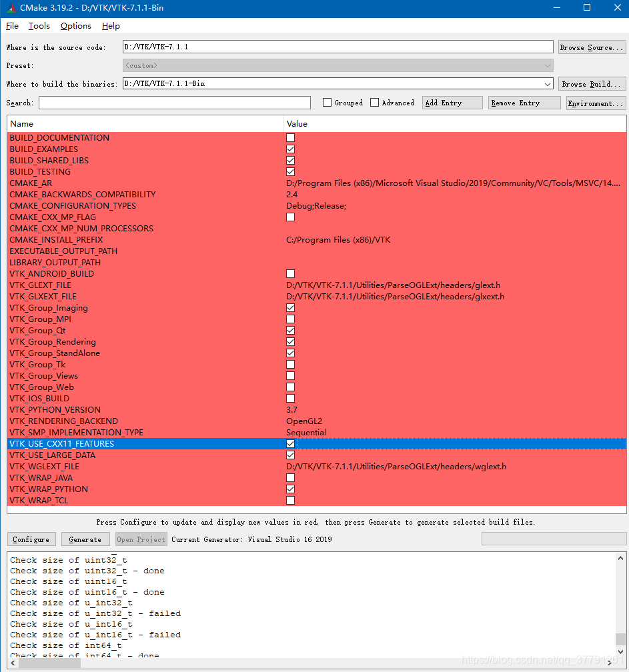Click the log scroll down arrow
Viewport: 629px width, 672px height.
(x=620, y=652)
